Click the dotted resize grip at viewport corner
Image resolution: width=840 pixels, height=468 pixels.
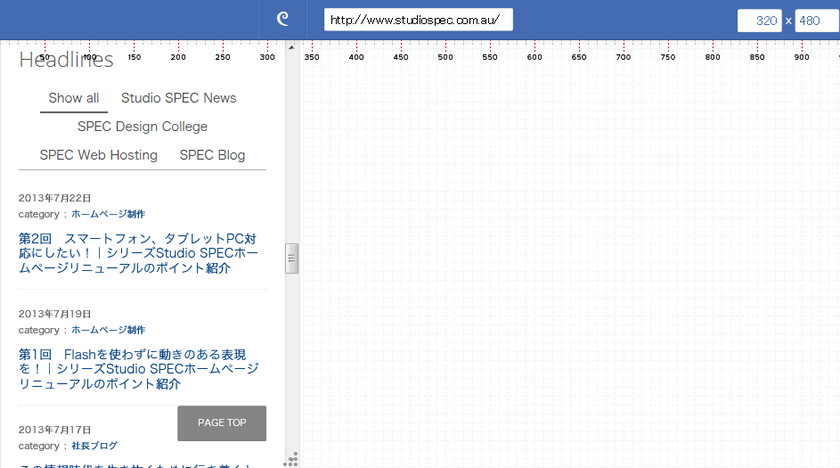(x=291, y=459)
